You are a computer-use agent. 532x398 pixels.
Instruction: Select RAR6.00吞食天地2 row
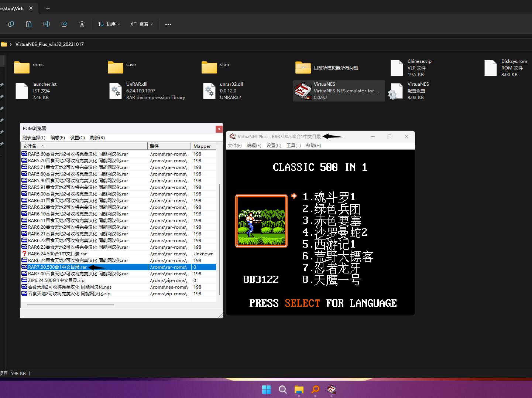coord(118,194)
